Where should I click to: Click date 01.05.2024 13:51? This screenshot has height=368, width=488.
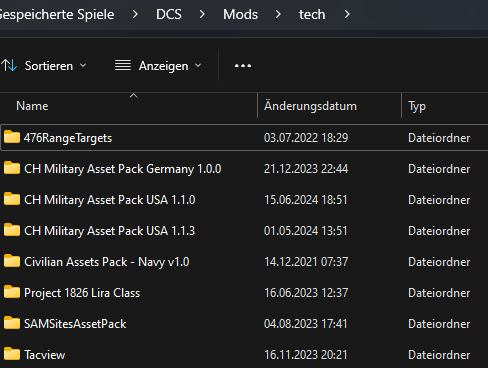coord(306,231)
